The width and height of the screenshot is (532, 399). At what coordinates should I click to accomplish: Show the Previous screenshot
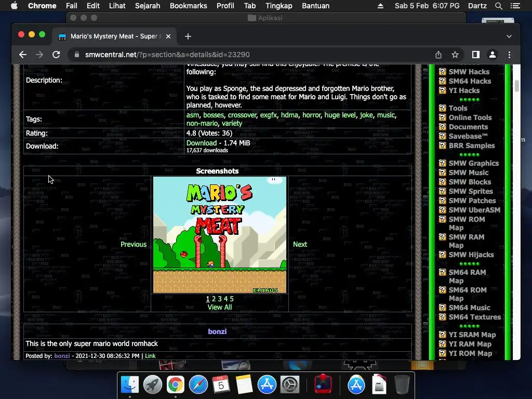[x=134, y=244]
